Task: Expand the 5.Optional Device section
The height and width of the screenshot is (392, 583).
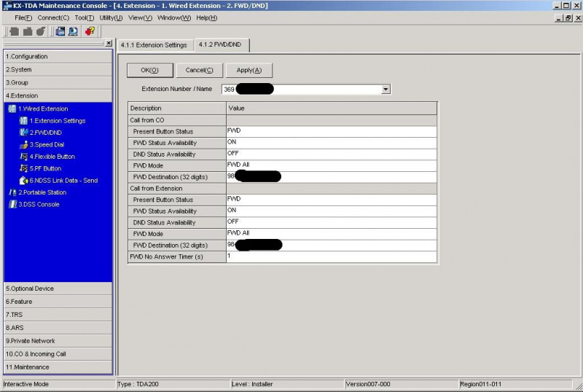Action: pos(58,289)
